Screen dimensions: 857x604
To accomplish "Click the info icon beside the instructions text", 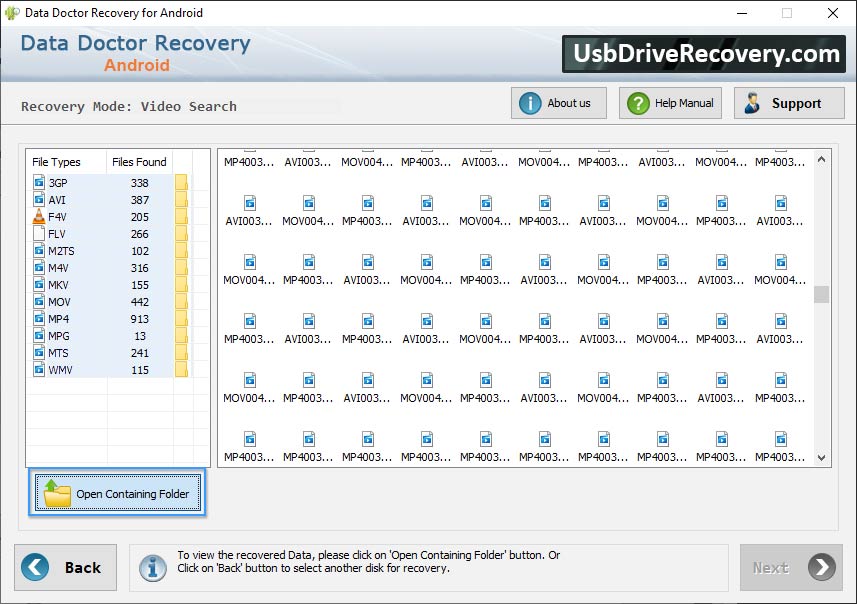I will coord(153,567).
